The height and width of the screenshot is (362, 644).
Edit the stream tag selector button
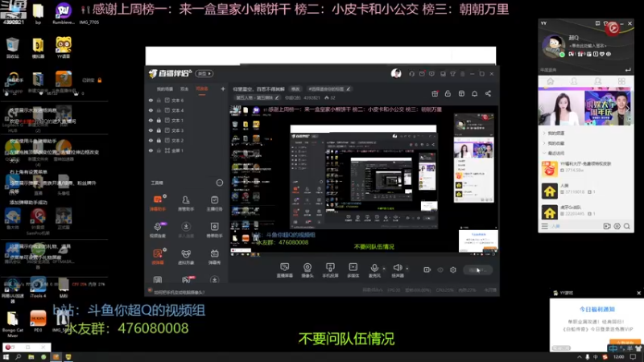[x=328, y=89]
